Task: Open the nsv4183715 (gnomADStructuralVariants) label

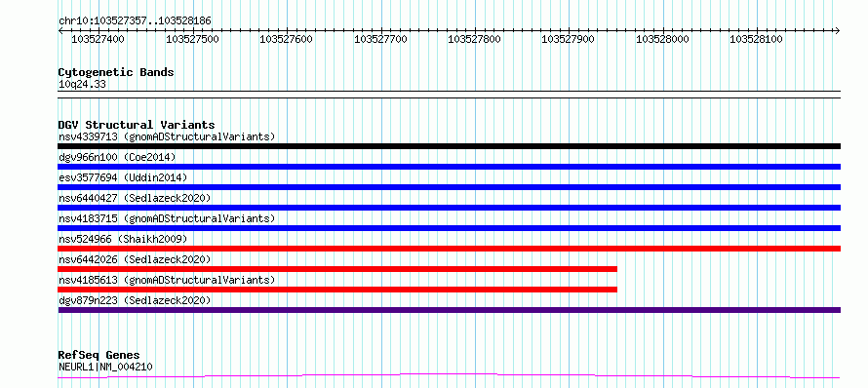Action: [x=167, y=218]
